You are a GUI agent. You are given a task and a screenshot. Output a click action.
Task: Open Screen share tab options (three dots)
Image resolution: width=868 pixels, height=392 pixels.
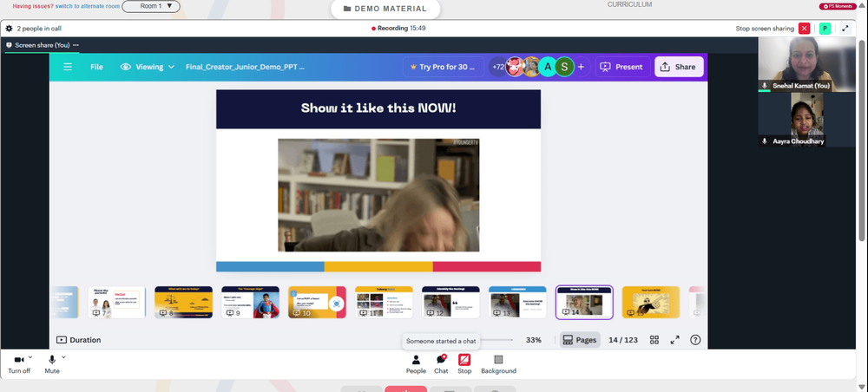coord(76,45)
